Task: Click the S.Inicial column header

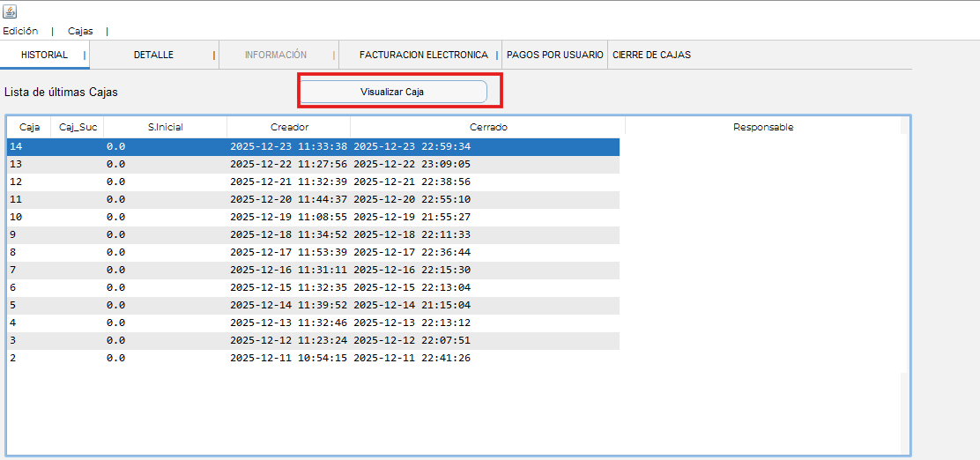Action: (165, 127)
